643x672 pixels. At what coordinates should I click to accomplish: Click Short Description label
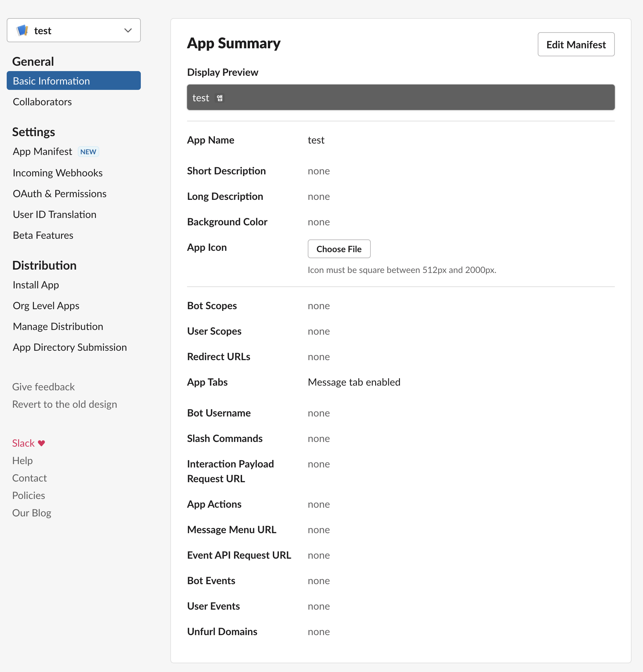click(x=226, y=171)
